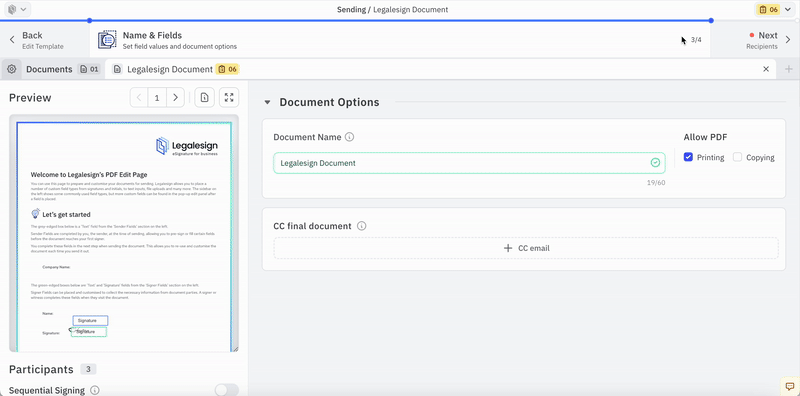Click lightbulb icon in preview document
The height and width of the screenshot is (396, 800).
pyautogui.click(x=35, y=214)
